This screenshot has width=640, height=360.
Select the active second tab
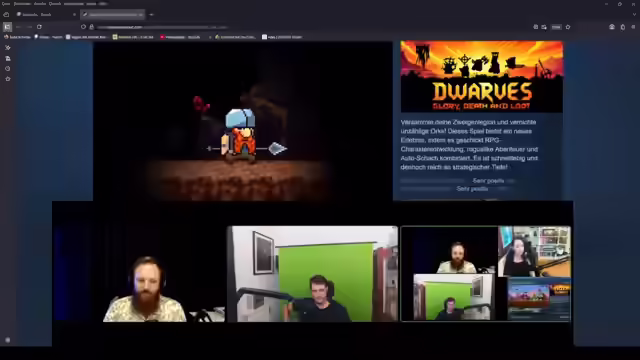(x=112, y=15)
